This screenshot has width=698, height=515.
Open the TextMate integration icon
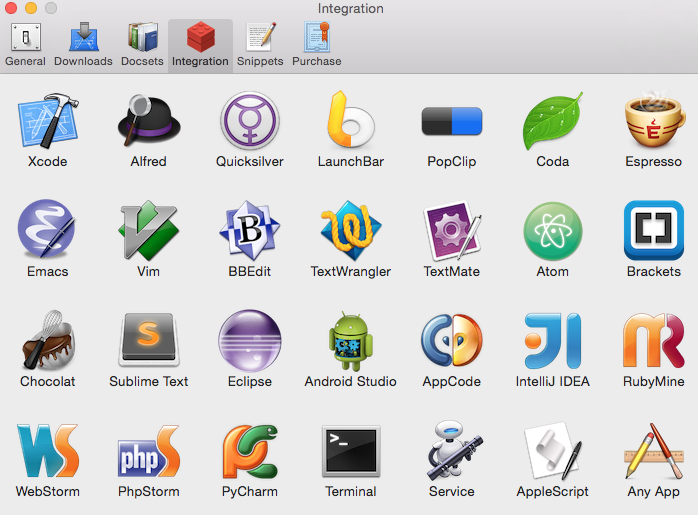(452, 231)
